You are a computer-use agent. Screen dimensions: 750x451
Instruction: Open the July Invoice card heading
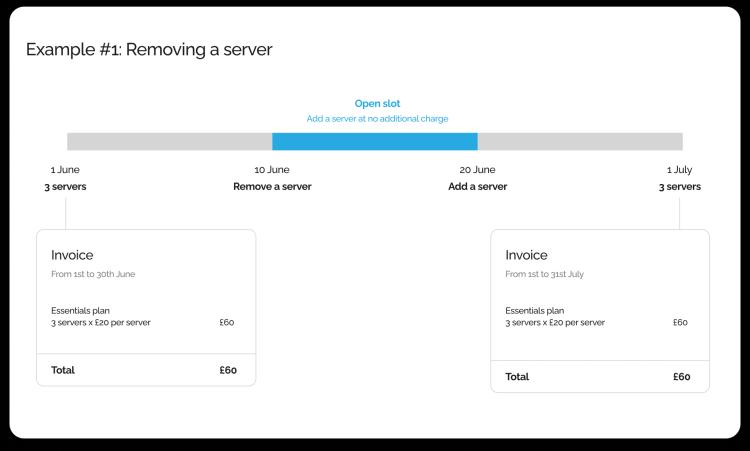click(x=526, y=255)
